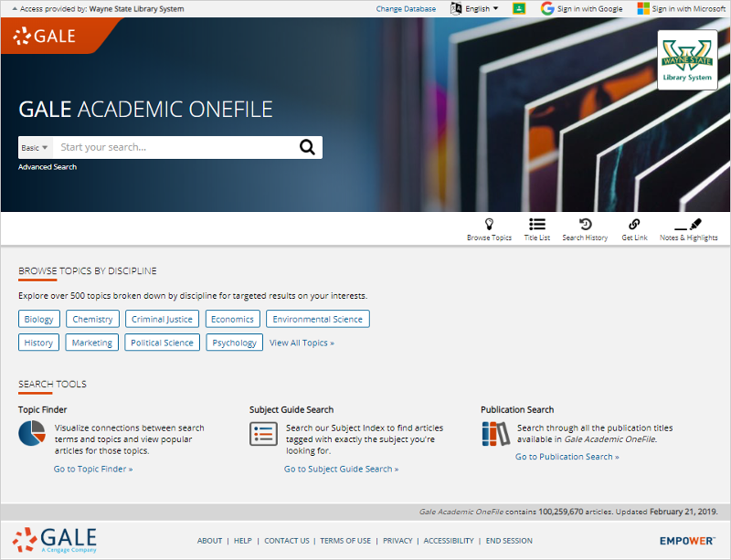Open TERMS OF USE footer link

point(345,541)
